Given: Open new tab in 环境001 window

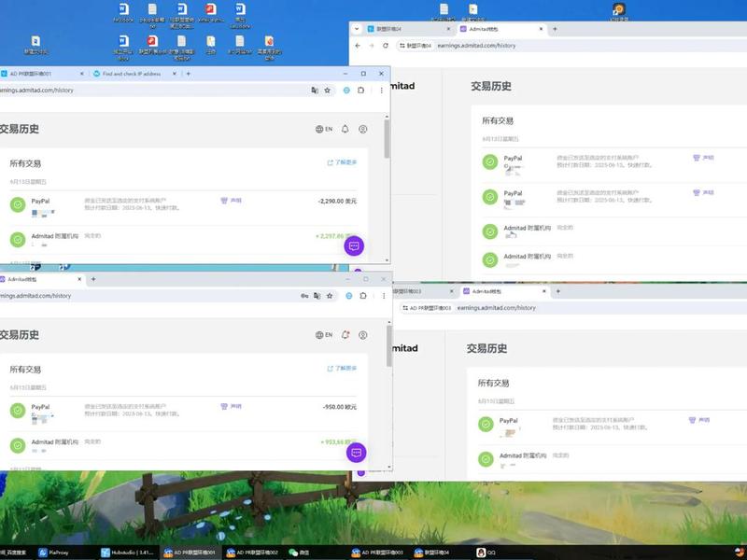Looking at the screenshot, I should pos(189,74).
